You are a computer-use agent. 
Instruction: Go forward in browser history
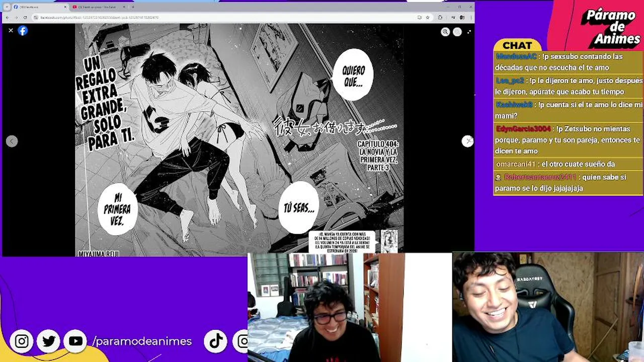point(16,18)
